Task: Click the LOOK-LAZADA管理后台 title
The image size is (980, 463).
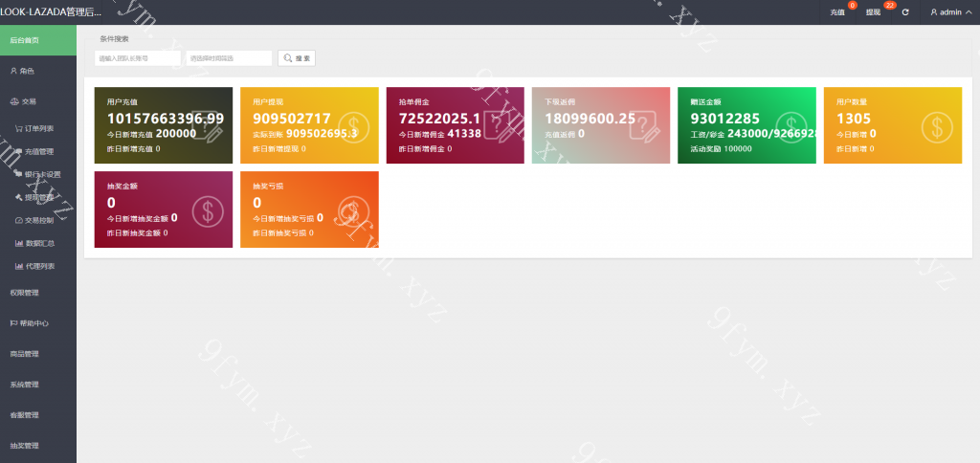Action: tap(51, 11)
